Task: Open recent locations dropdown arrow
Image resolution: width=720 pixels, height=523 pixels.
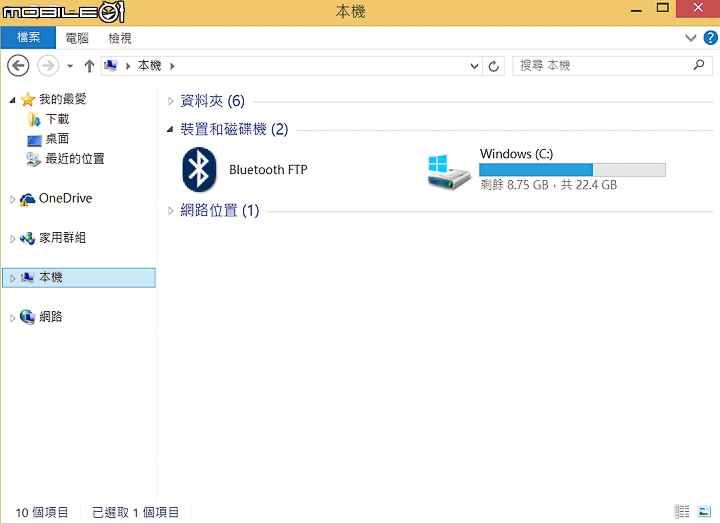Action: [x=70, y=66]
